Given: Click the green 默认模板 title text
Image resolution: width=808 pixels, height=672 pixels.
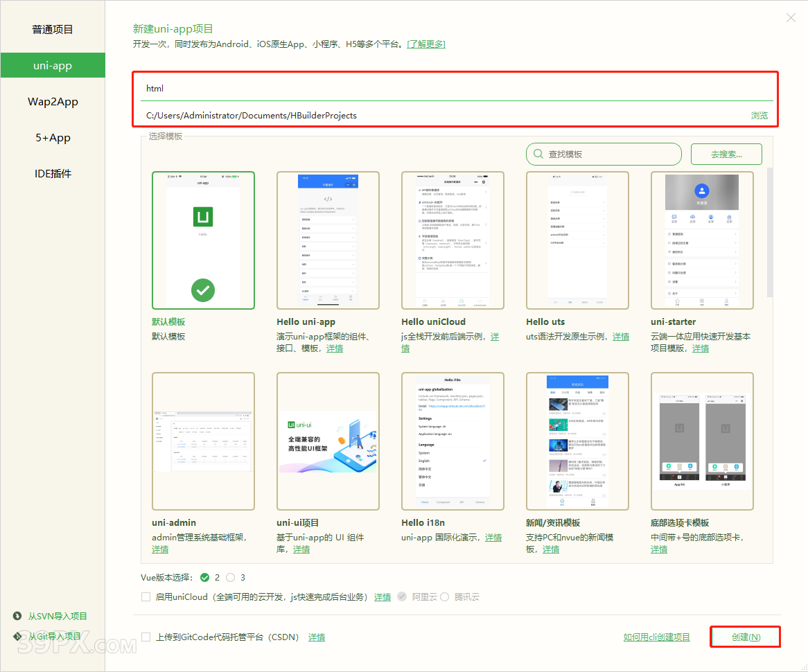Looking at the screenshot, I should point(168,321).
